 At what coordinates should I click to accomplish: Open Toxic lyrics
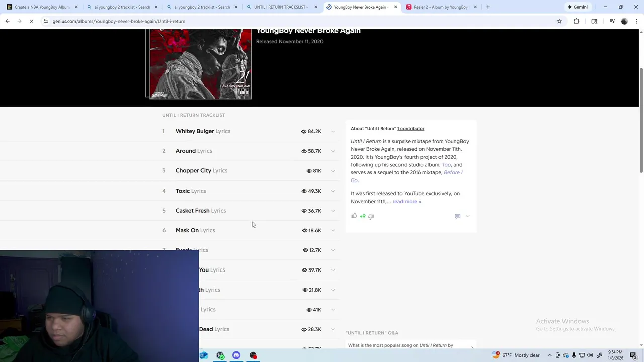(x=191, y=191)
